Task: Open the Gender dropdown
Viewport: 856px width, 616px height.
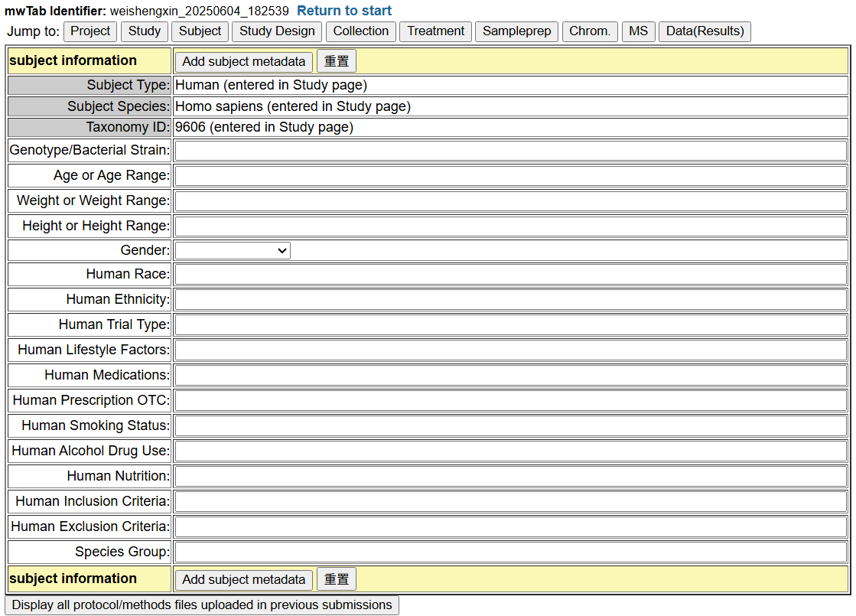Action: (233, 250)
